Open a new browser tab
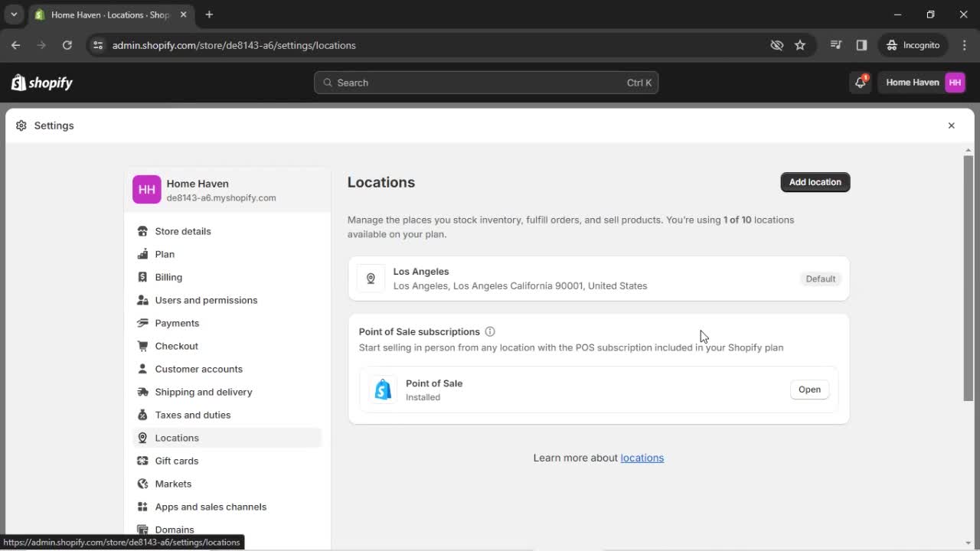980x551 pixels. point(209,15)
